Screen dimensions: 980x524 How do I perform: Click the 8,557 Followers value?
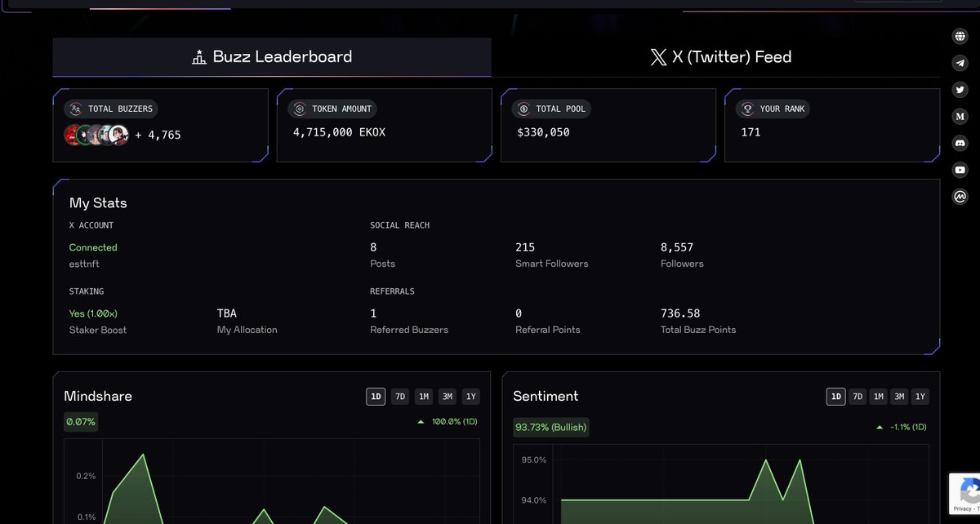pyautogui.click(x=677, y=246)
